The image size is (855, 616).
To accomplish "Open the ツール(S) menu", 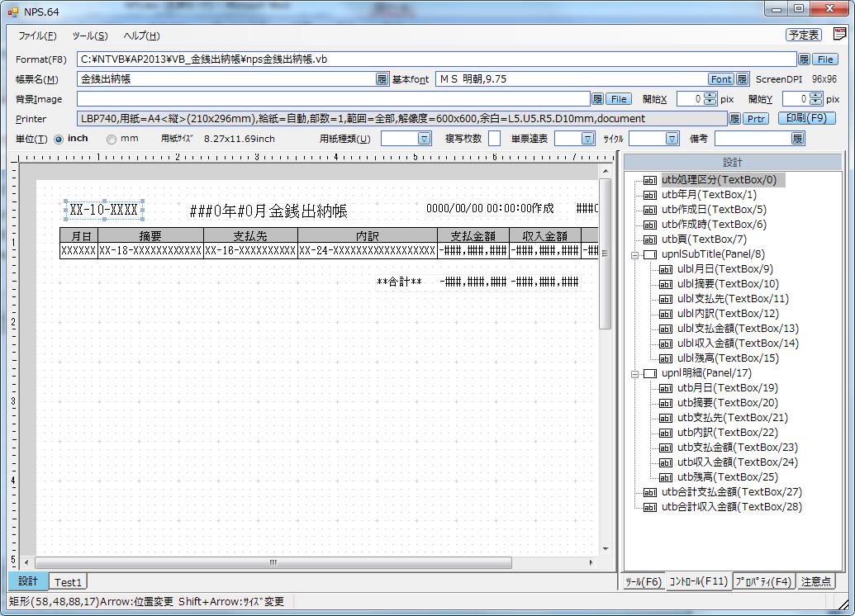I will click(x=89, y=36).
